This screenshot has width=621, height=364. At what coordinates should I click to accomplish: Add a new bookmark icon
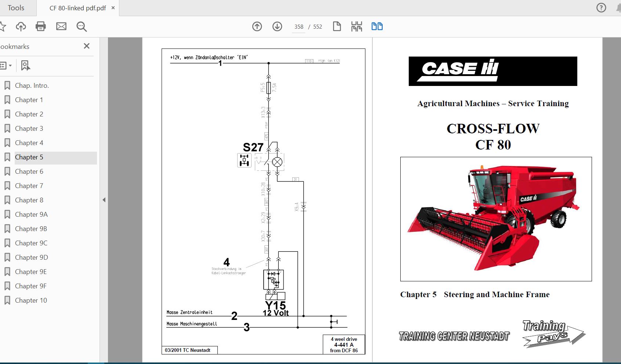pyautogui.click(x=25, y=66)
